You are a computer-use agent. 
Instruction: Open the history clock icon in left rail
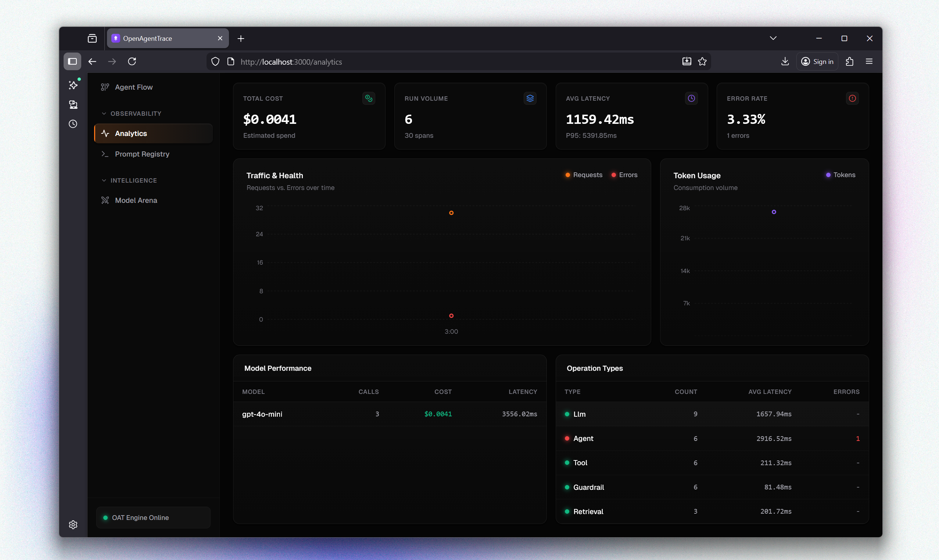(72, 124)
